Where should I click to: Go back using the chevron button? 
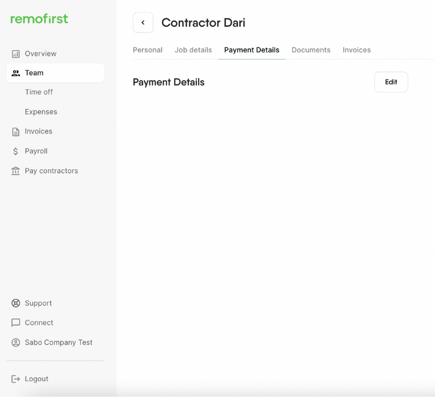tap(143, 23)
